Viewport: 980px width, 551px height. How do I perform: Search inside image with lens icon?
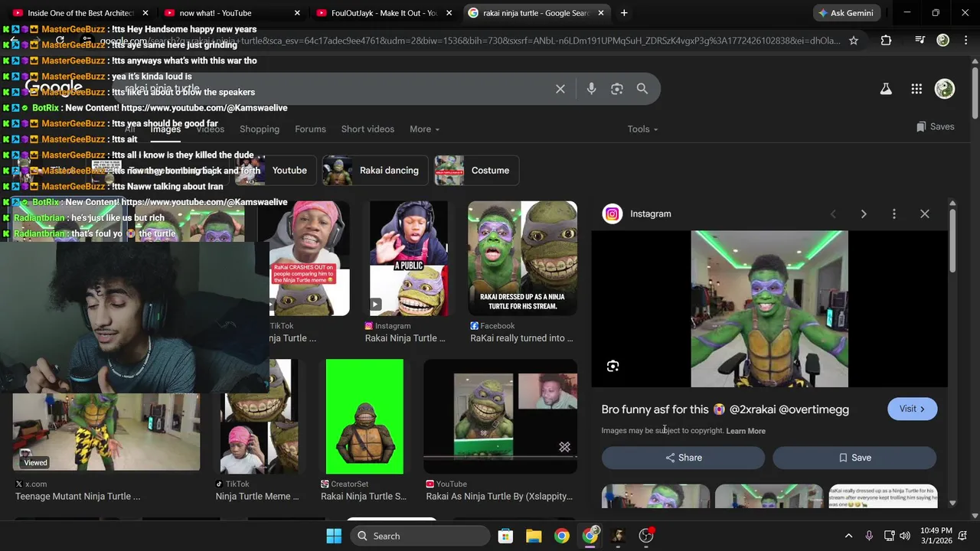pyautogui.click(x=612, y=367)
